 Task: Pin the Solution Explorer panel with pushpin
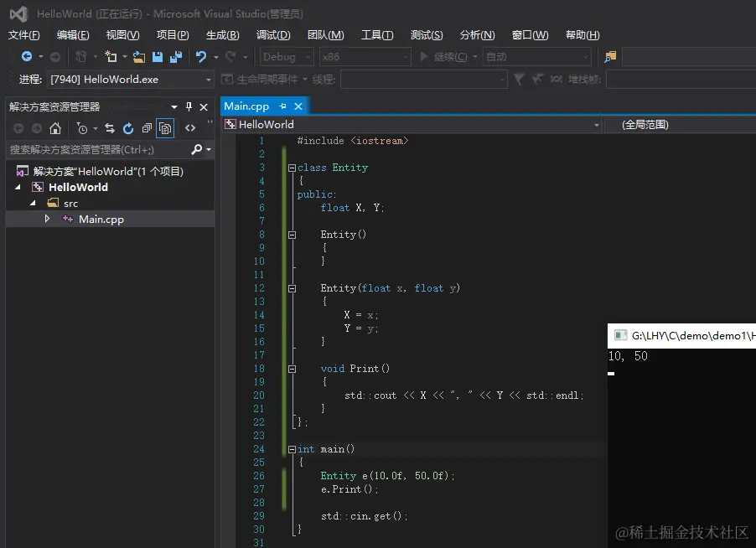189,106
